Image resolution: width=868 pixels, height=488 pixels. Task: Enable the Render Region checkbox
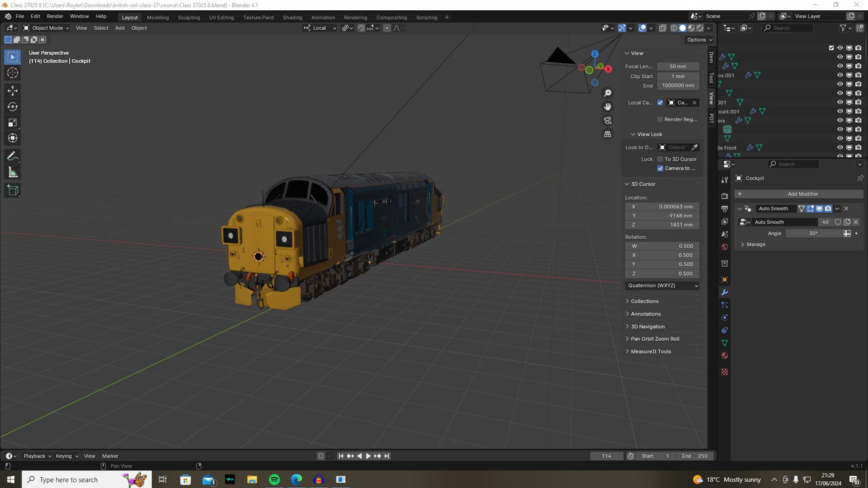coord(660,119)
